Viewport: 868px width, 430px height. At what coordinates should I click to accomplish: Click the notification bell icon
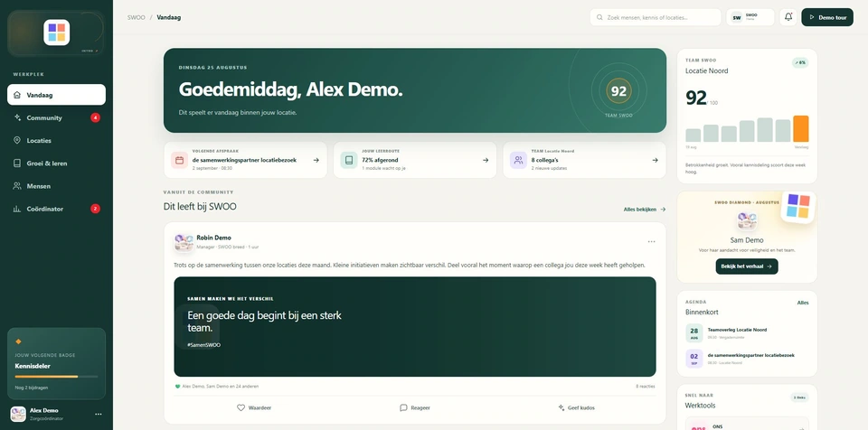click(788, 17)
